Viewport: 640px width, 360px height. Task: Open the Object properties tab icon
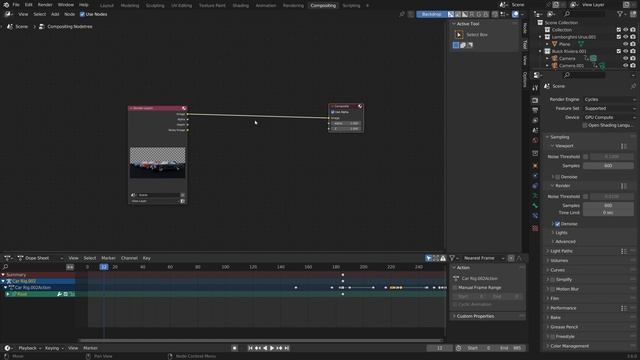535,167
